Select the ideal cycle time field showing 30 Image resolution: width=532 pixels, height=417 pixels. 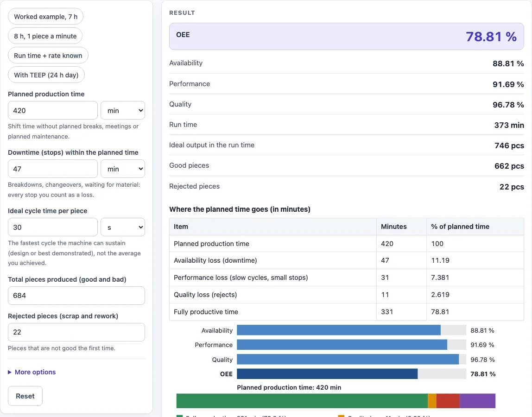52,227
